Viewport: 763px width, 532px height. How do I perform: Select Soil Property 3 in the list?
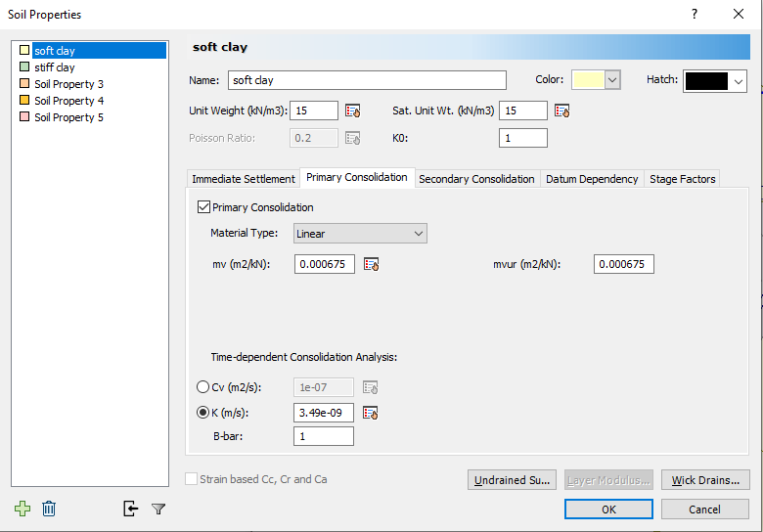pyautogui.click(x=68, y=84)
